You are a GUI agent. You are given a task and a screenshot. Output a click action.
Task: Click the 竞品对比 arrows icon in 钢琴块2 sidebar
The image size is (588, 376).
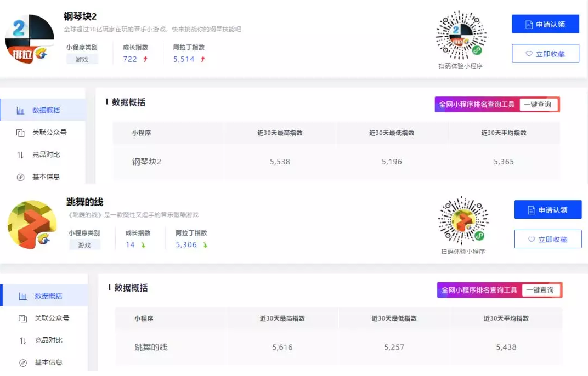(x=20, y=155)
